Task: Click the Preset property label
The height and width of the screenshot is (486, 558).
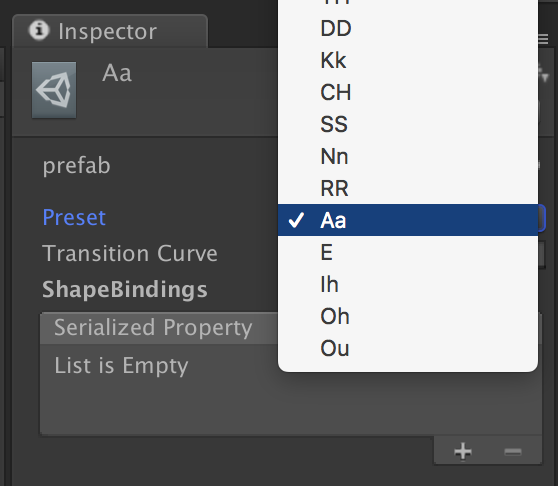Action: [x=74, y=217]
